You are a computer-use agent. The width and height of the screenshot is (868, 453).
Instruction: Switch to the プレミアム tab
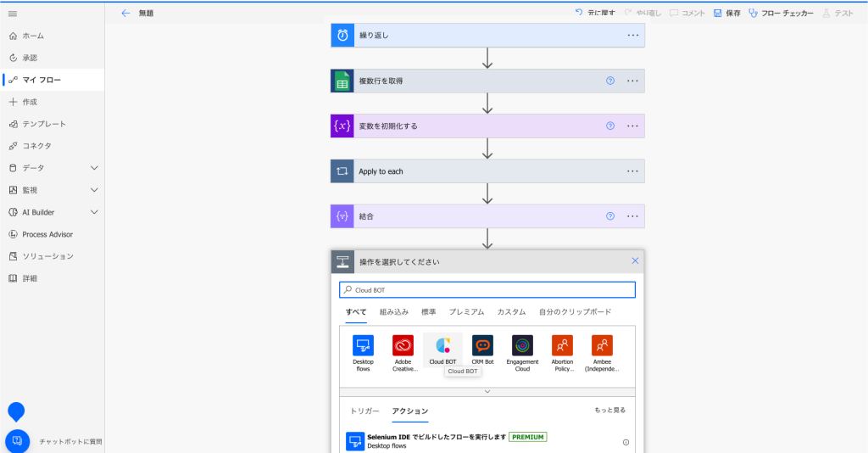coord(466,312)
